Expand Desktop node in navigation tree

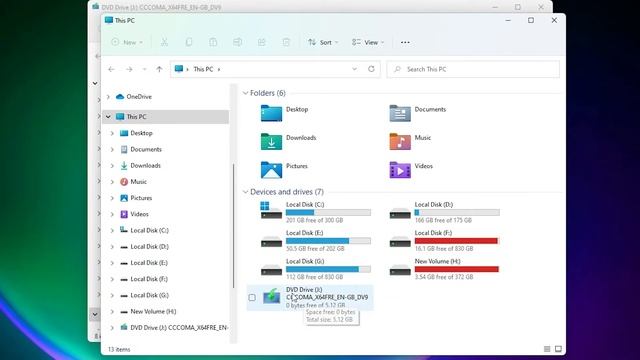click(x=112, y=133)
